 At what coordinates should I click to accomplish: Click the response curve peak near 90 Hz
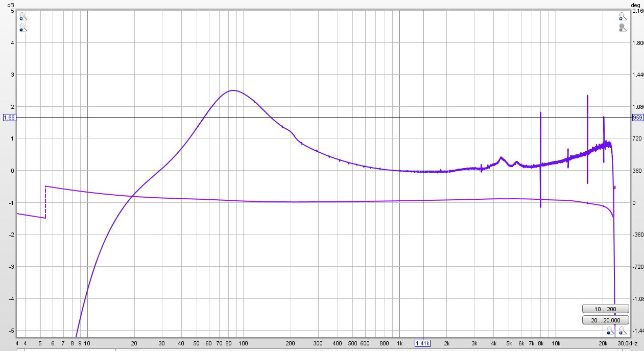(x=233, y=90)
